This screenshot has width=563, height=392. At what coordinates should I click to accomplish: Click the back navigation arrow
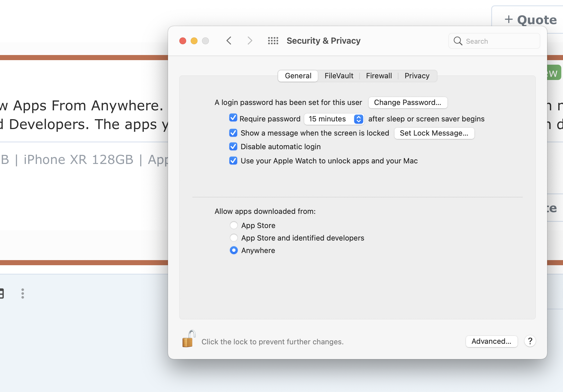(229, 41)
